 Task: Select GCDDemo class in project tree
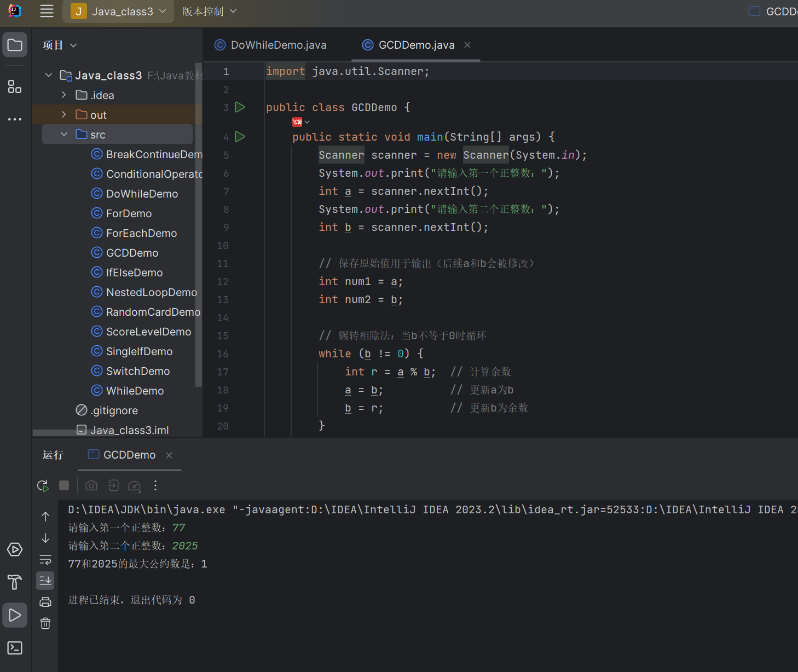click(x=125, y=253)
